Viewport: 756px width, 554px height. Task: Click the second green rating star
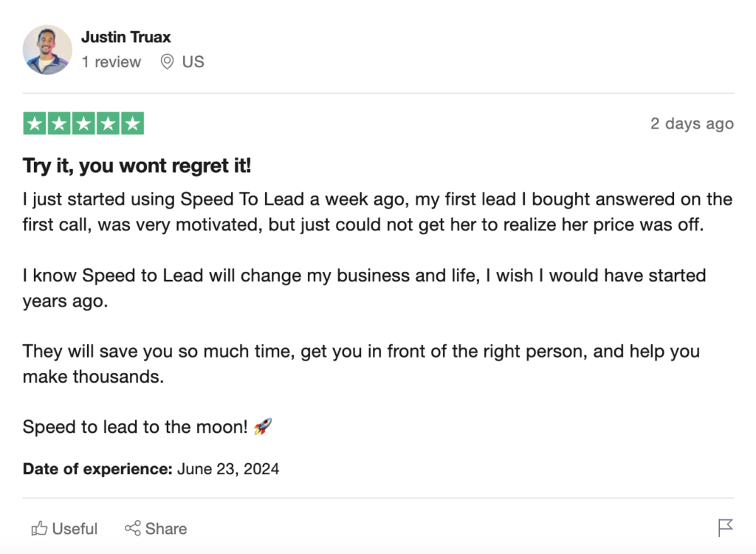59,123
